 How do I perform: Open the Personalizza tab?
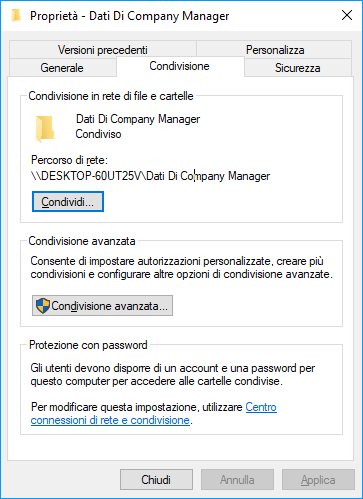275,50
